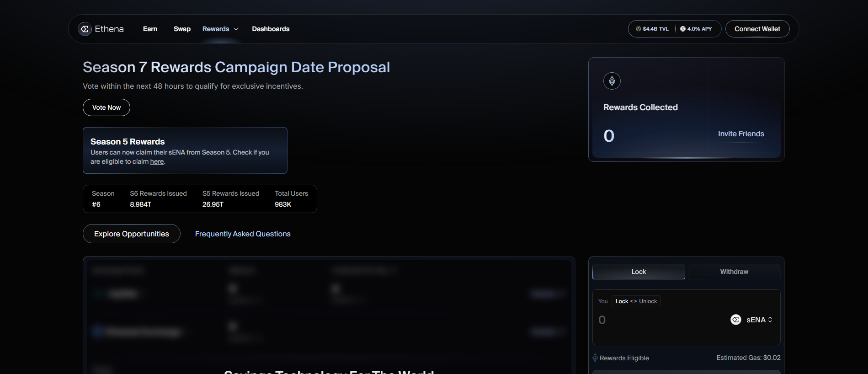Click the Invite Friends link

click(x=741, y=134)
